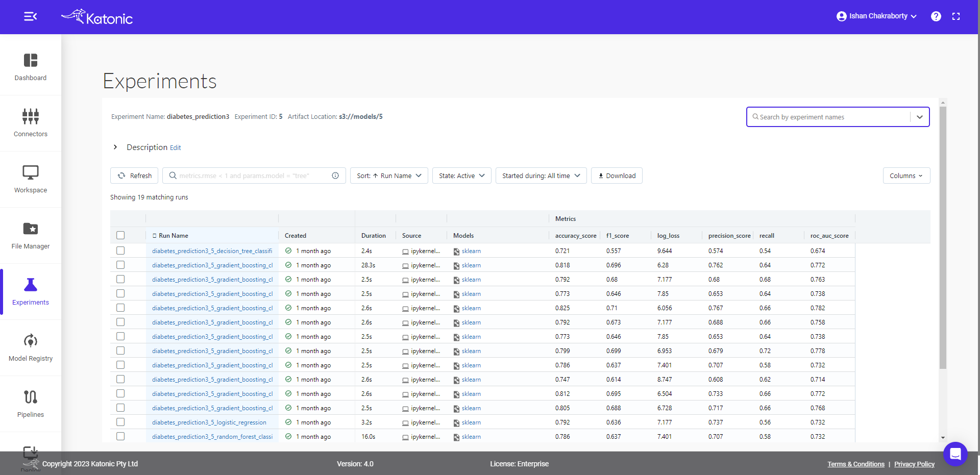The width and height of the screenshot is (980, 475).
Task: Toggle fullscreen mode icon
Action: (x=956, y=16)
